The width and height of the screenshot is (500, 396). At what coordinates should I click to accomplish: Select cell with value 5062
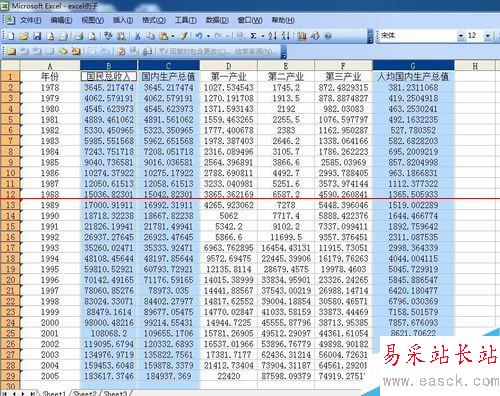(229, 216)
